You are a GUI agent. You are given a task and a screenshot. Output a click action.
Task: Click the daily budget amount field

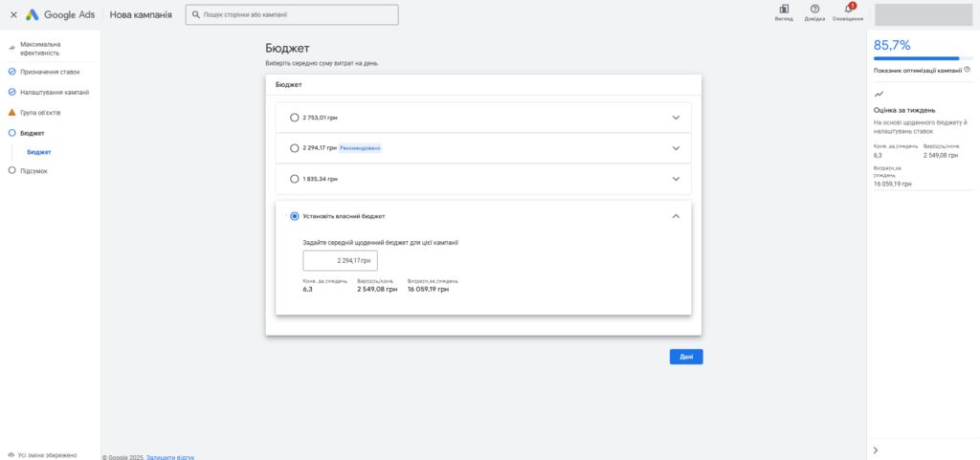pyautogui.click(x=340, y=260)
